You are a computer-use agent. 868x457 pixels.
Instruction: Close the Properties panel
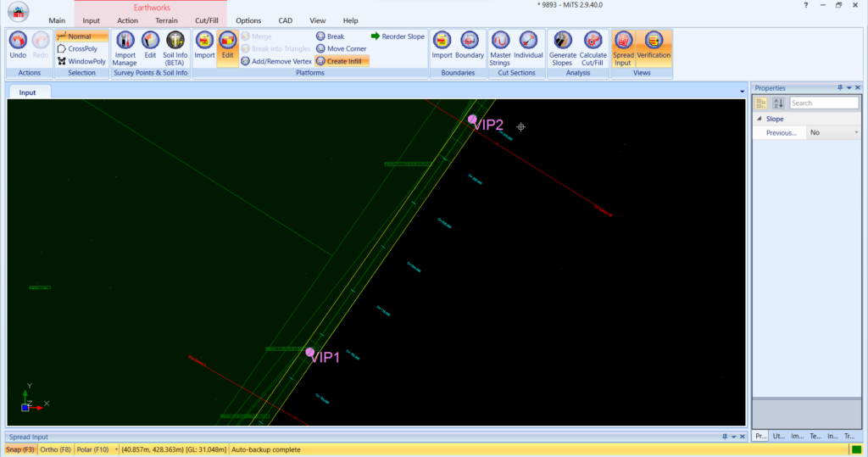coord(858,88)
